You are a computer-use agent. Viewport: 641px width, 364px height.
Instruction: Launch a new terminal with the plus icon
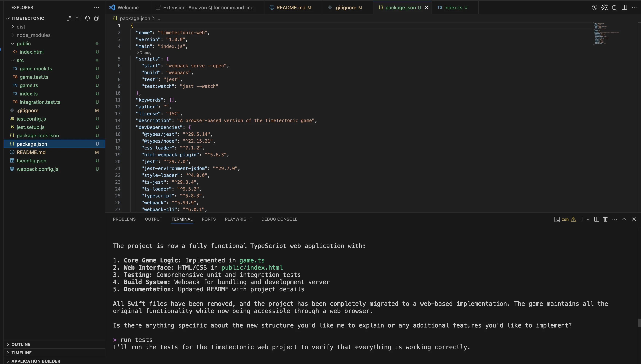click(x=582, y=219)
